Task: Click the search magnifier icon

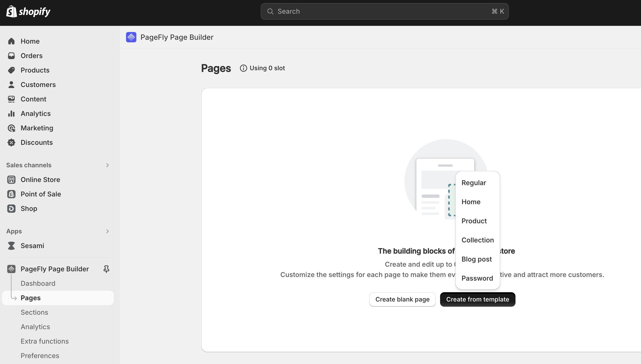Action: point(270,11)
